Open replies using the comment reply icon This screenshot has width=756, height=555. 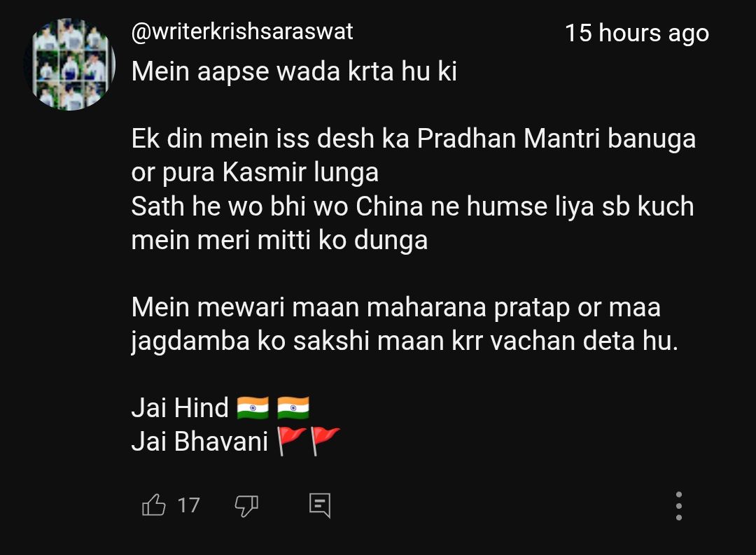[320, 505]
